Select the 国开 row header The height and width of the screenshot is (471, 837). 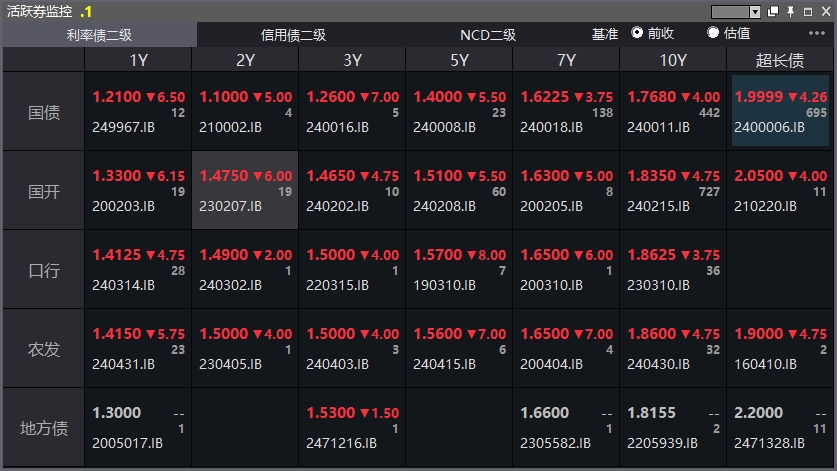point(43,191)
